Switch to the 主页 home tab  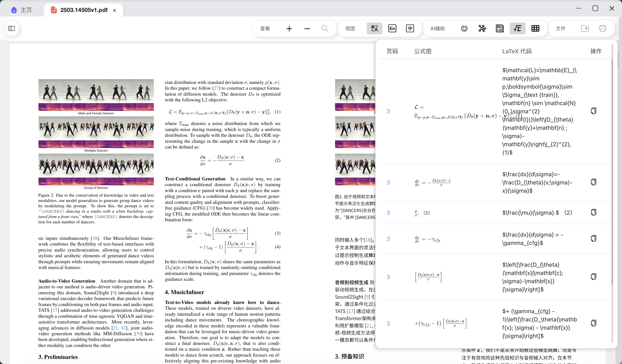pyautogui.click(x=22, y=10)
